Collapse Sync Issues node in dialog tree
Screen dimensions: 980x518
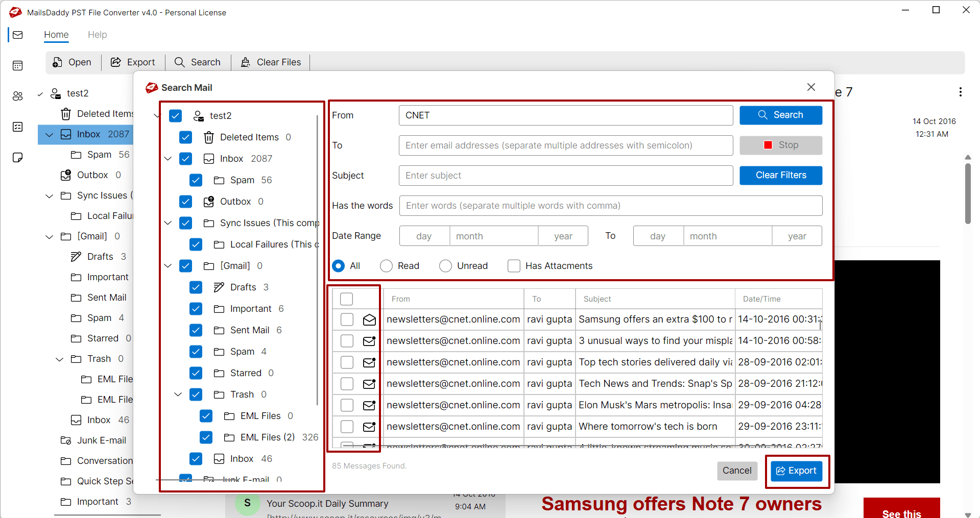point(168,223)
